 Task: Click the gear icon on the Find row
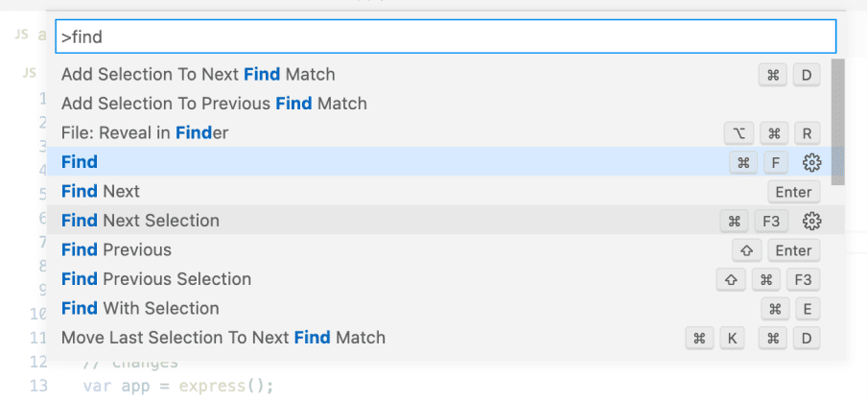click(x=811, y=162)
